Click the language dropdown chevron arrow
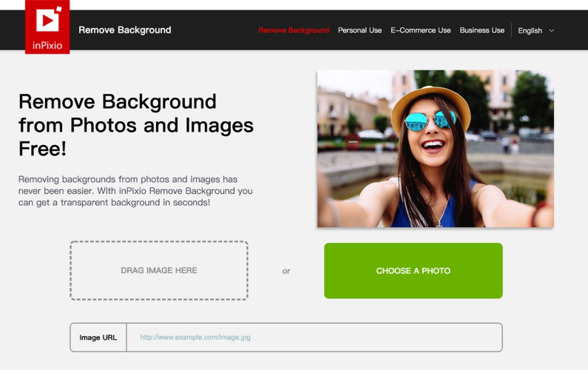The width and height of the screenshot is (588, 370). tap(551, 30)
